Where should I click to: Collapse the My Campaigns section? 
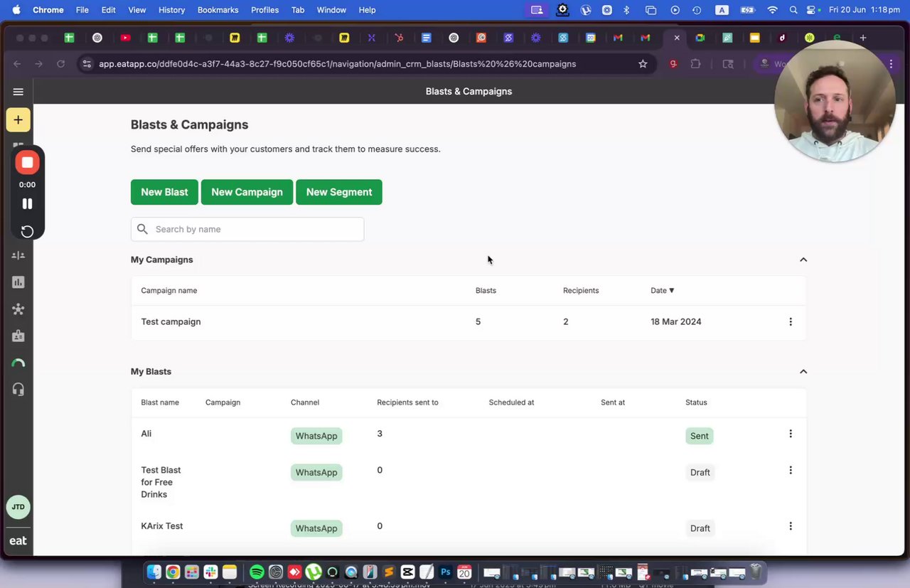(x=803, y=260)
